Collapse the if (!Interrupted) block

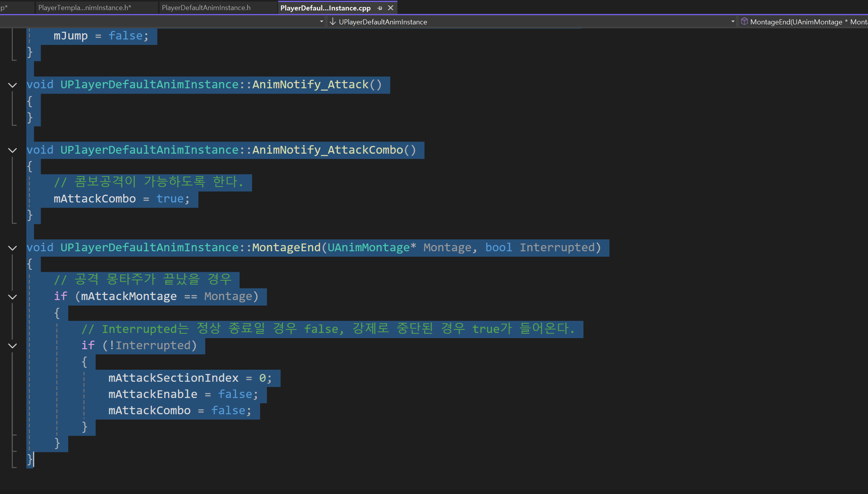click(12, 346)
